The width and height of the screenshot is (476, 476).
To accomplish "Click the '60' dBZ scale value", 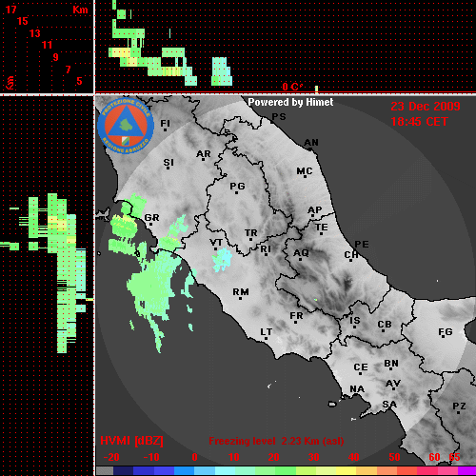I will [434, 457].
